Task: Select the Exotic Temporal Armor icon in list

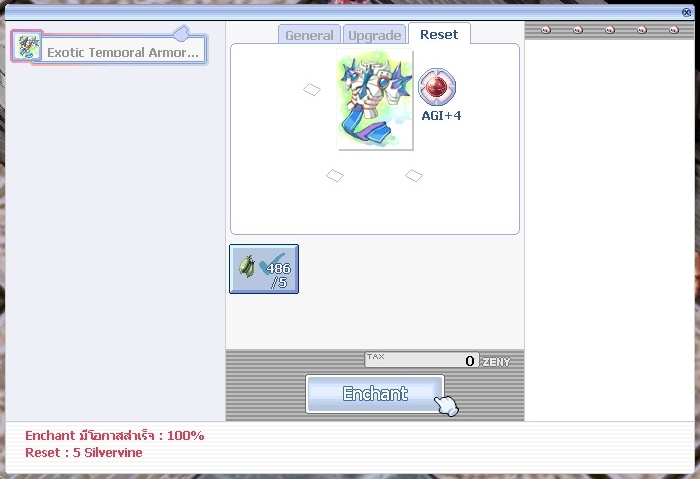Action: [27, 46]
